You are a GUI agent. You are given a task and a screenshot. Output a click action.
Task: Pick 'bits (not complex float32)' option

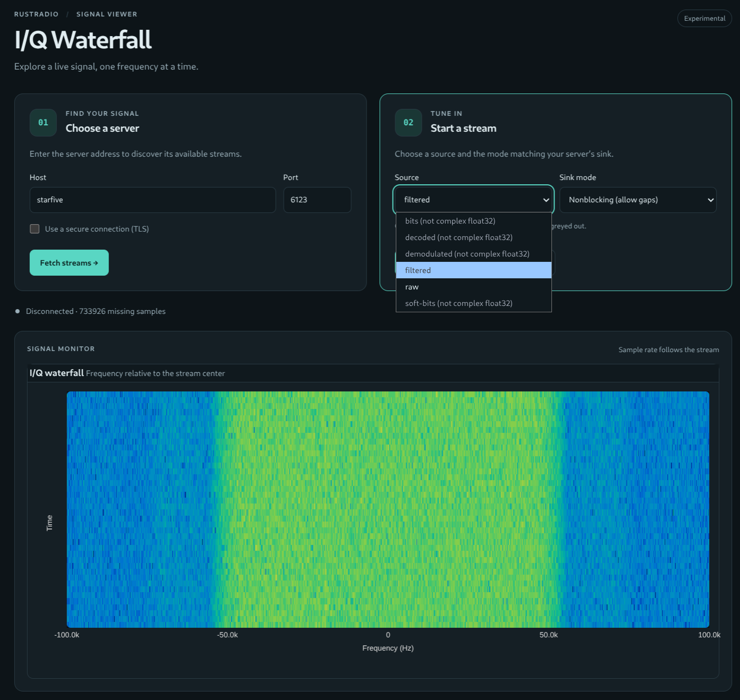pos(474,221)
